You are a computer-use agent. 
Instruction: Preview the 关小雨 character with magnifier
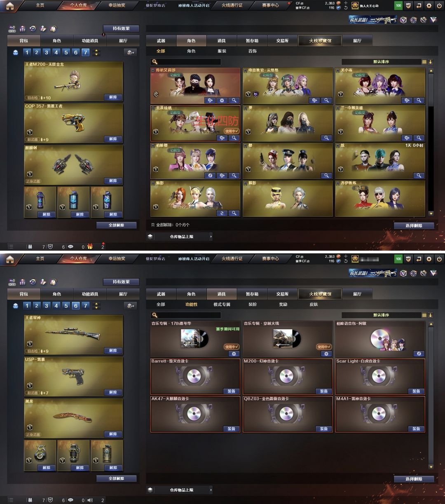tap(419, 100)
